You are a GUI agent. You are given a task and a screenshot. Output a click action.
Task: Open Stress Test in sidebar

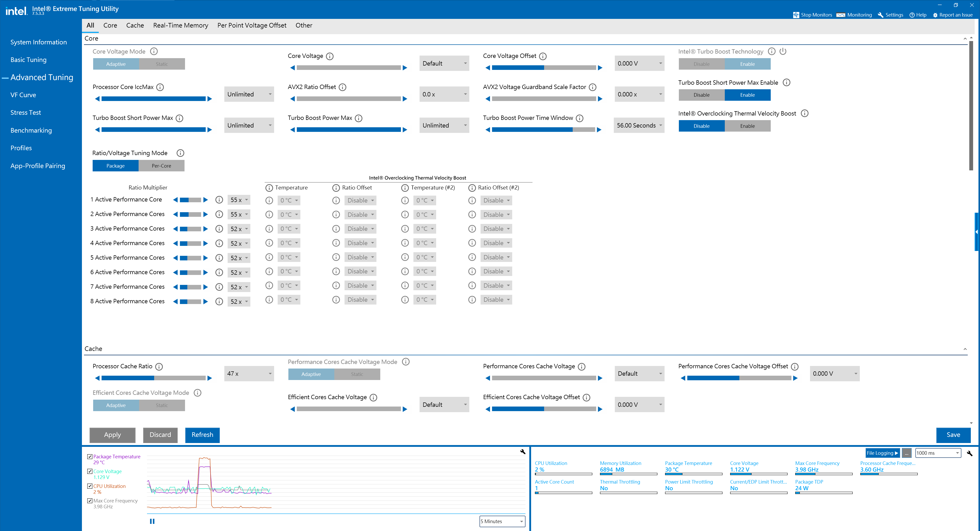click(x=26, y=112)
